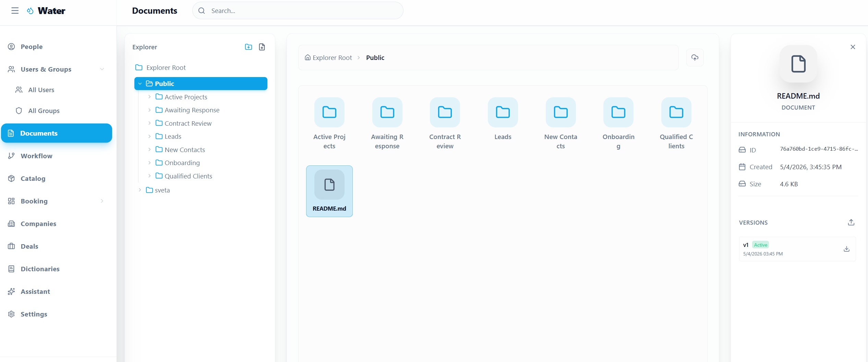Focus the Search input field

298,11
